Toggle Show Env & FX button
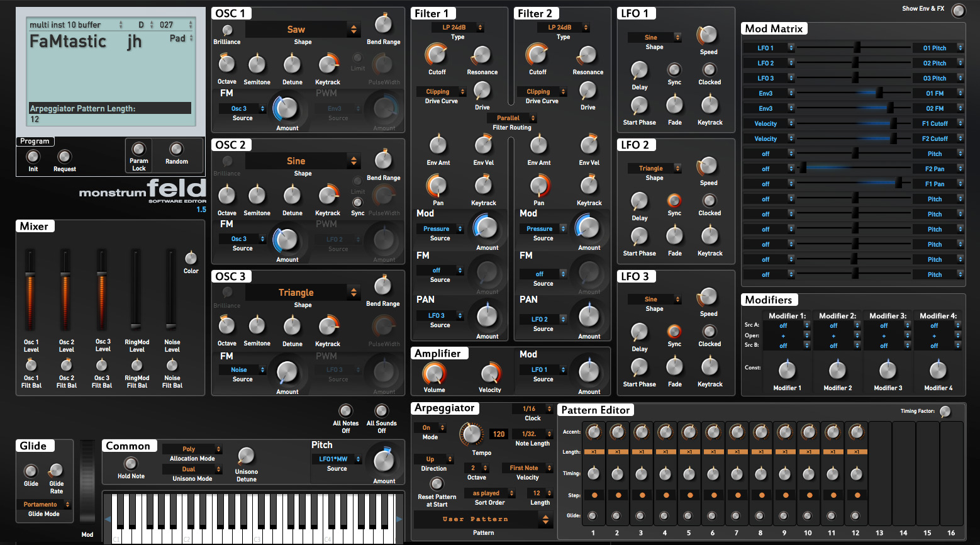 click(x=958, y=10)
